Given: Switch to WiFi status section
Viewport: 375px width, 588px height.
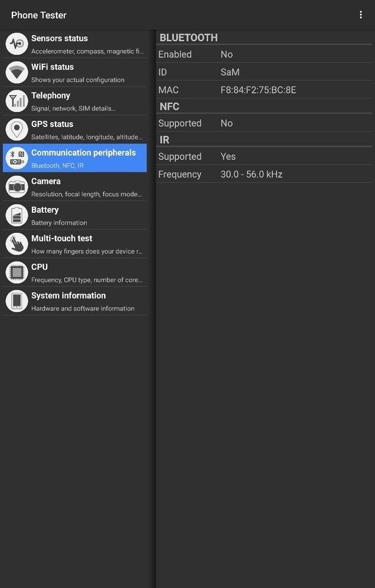Looking at the screenshot, I should [87, 72].
